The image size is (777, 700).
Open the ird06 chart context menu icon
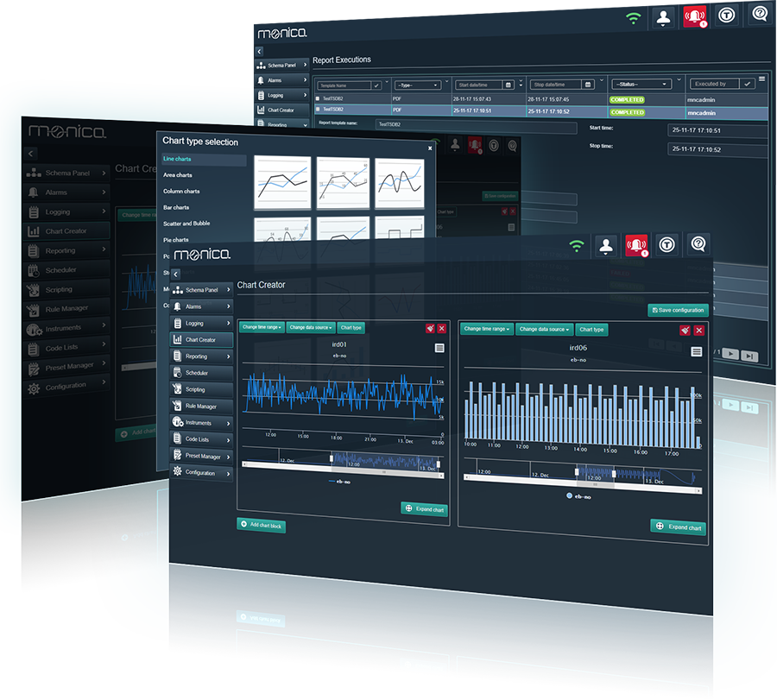pos(696,352)
